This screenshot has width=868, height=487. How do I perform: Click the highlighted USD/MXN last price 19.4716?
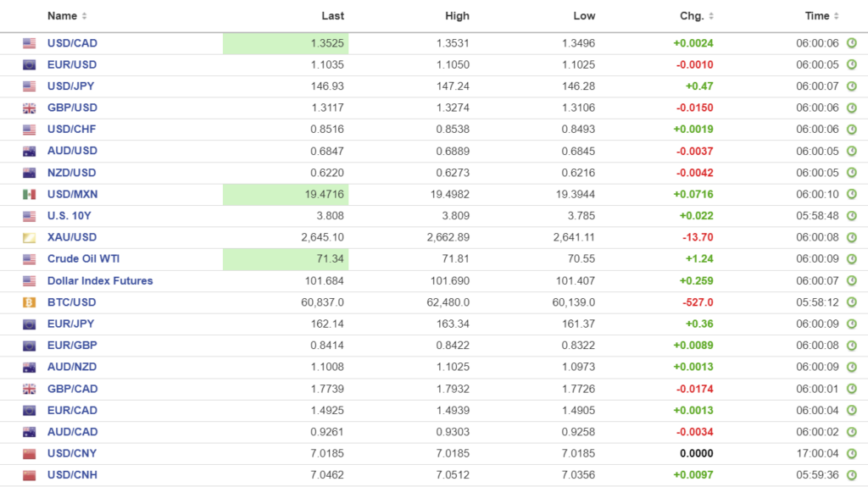point(320,195)
